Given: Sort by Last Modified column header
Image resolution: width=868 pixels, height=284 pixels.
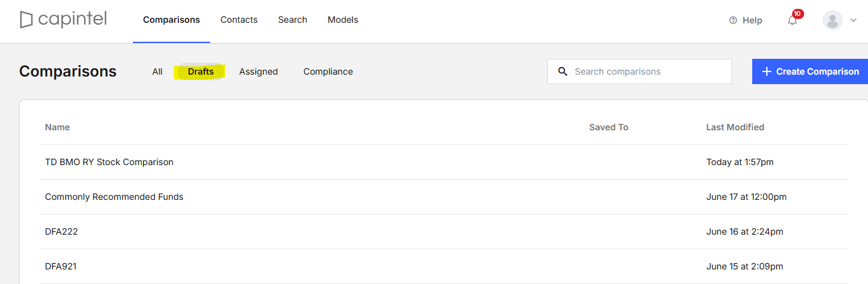Looking at the screenshot, I should click(x=735, y=127).
